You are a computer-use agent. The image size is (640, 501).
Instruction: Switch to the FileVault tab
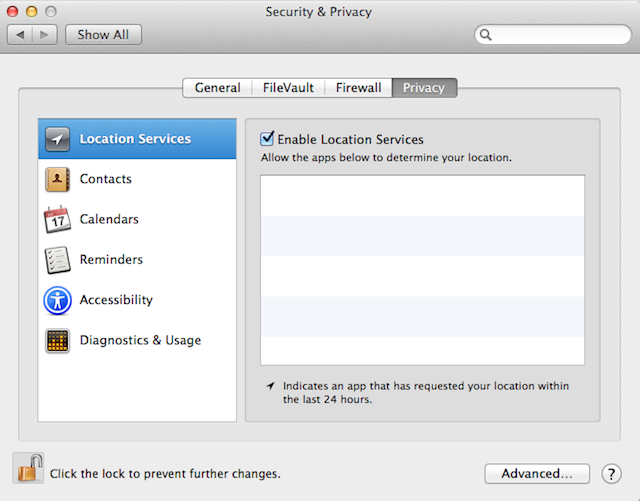point(288,88)
